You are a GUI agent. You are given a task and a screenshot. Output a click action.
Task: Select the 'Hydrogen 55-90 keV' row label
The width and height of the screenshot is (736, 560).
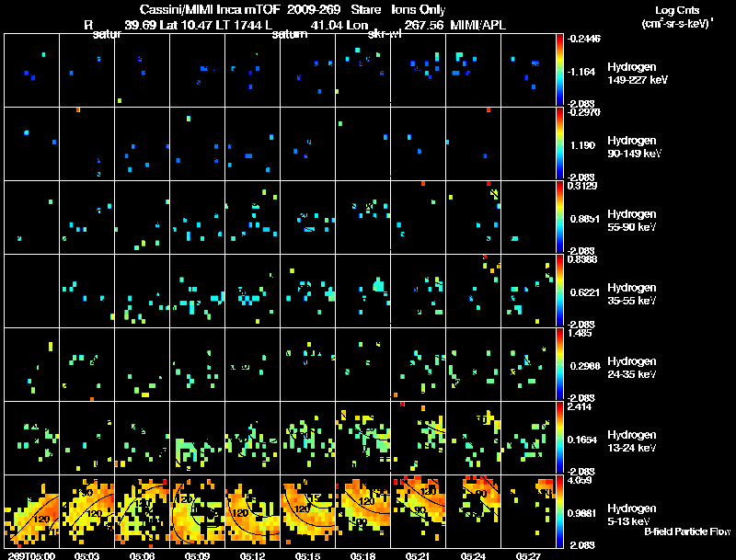632,221
